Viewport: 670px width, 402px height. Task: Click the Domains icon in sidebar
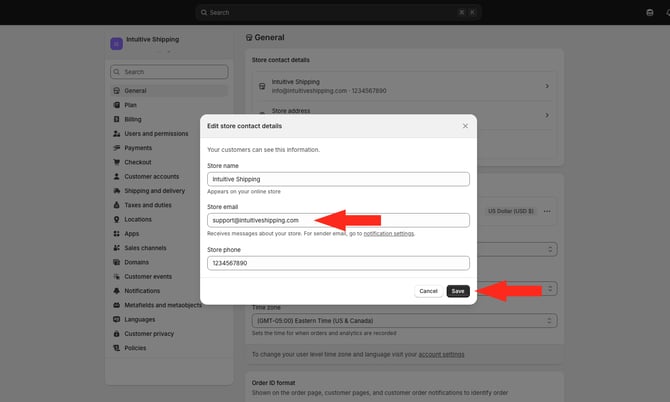117,262
